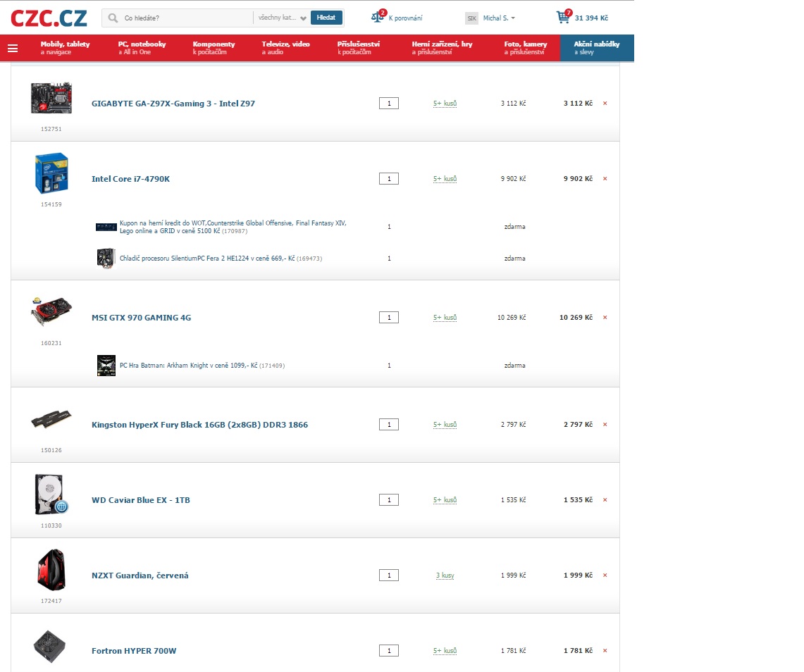Open Intel Core i7-4790K product link

(131, 179)
